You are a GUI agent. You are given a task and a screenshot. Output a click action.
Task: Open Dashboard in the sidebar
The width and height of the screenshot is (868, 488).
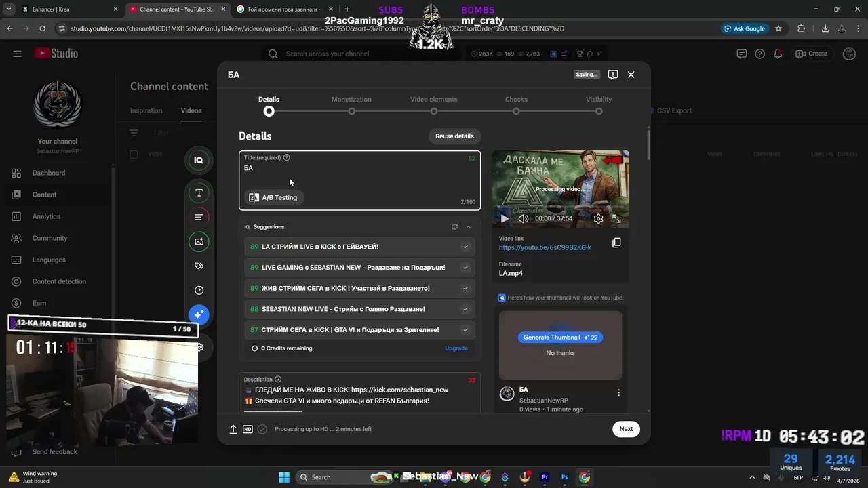pyautogui.click(x=56, y=173)
